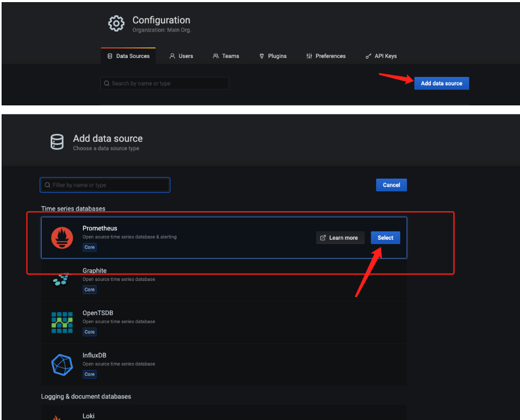Screen dimensions: 520x420
Task: Open the Plugins tab
Action: pyautogui.click(x=273, y=56)
